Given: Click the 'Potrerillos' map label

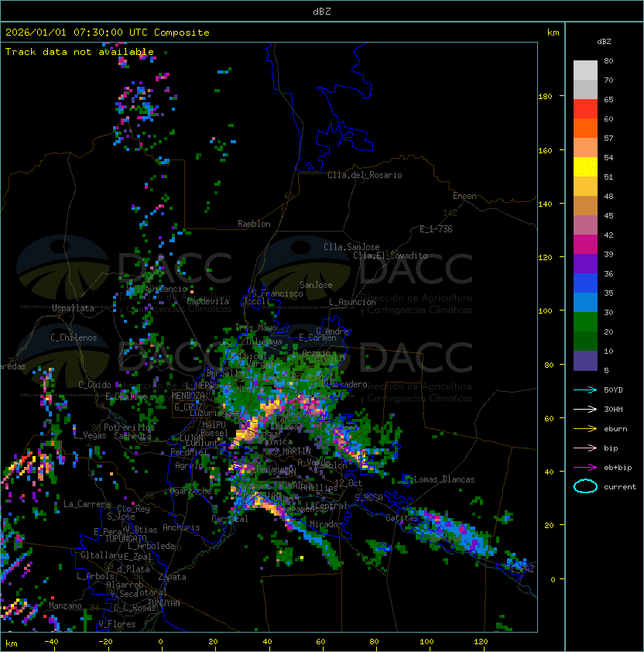Looking at the screenshot, I should [129, 427].
